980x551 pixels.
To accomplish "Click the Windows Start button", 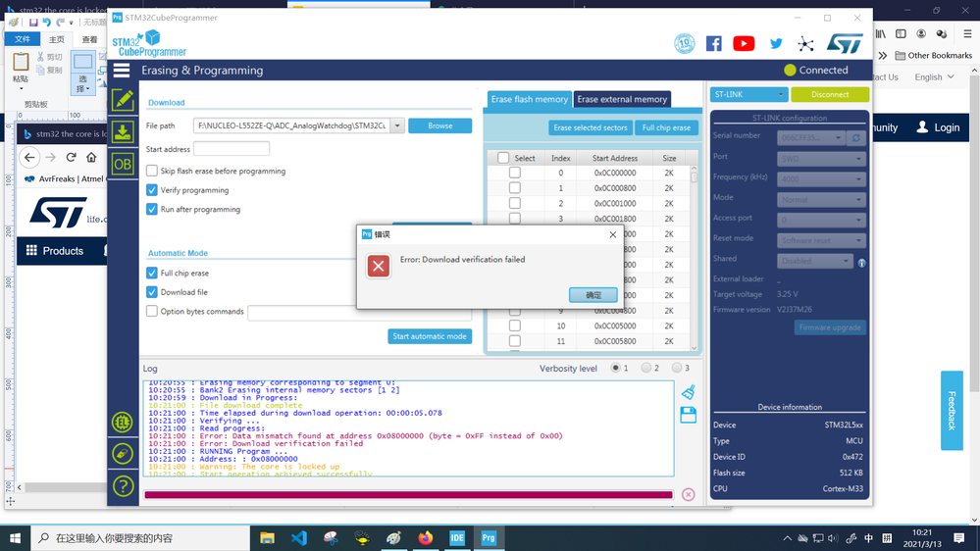I will tap(15, 538).
